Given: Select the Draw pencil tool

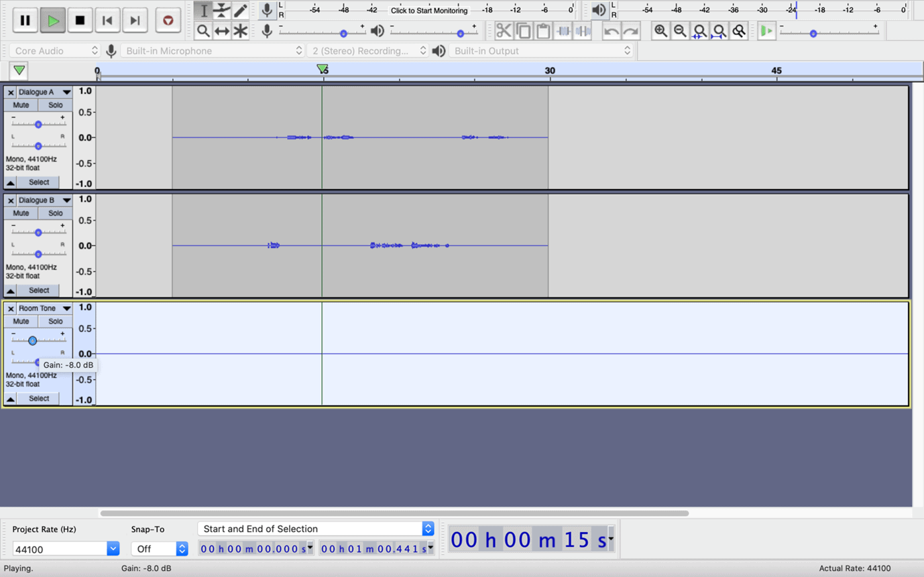Looking at the screenshot, I should [x=240, y=11].
